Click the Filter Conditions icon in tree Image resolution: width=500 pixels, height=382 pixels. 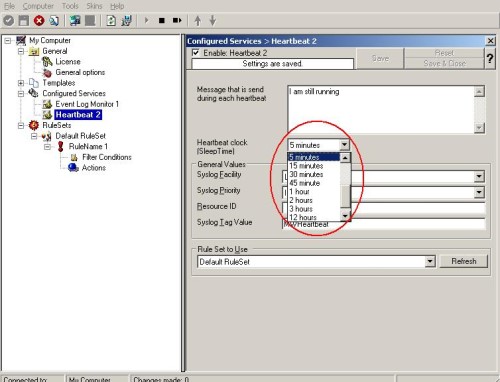(x=74, y=157)
